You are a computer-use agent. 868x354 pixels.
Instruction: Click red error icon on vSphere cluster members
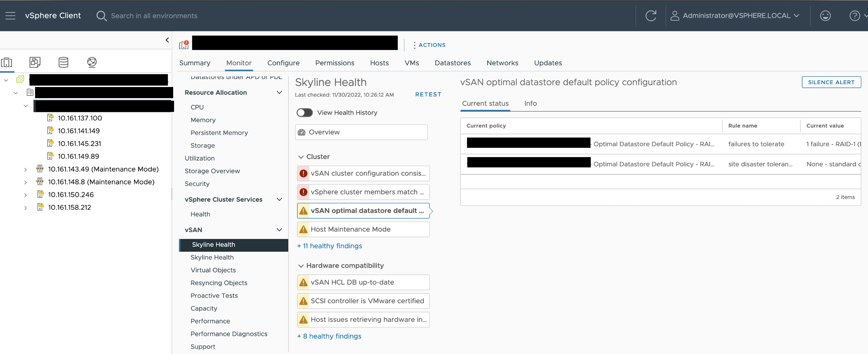303,192
